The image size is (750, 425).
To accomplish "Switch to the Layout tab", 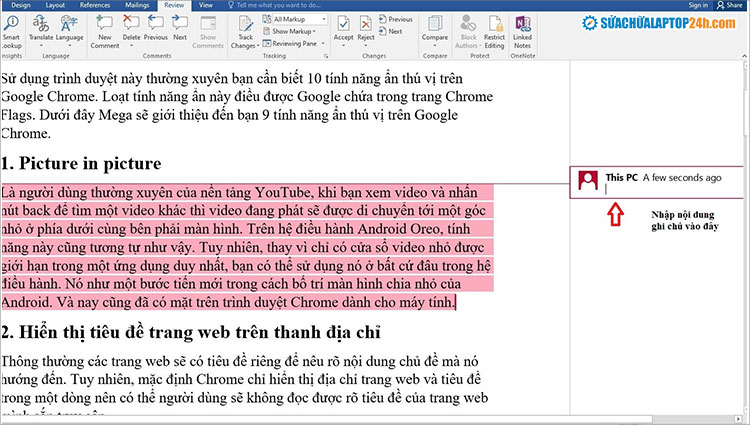I will 55,5.
